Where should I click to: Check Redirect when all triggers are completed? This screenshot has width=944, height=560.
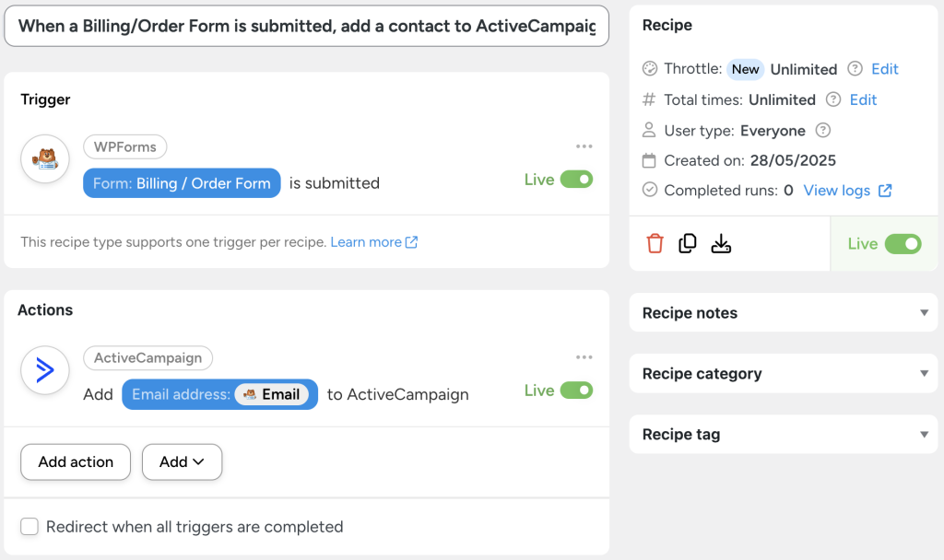coord(29,527)
